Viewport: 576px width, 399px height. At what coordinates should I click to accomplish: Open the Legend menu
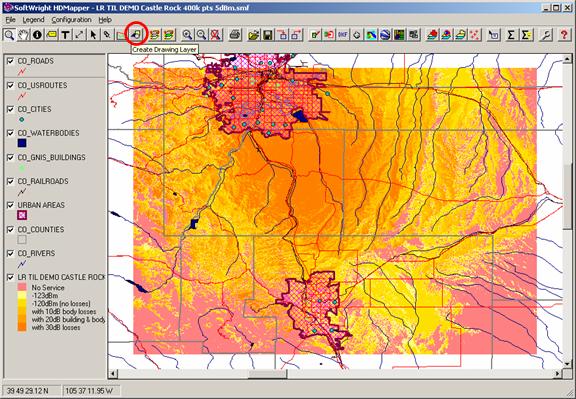click(33, 20)
